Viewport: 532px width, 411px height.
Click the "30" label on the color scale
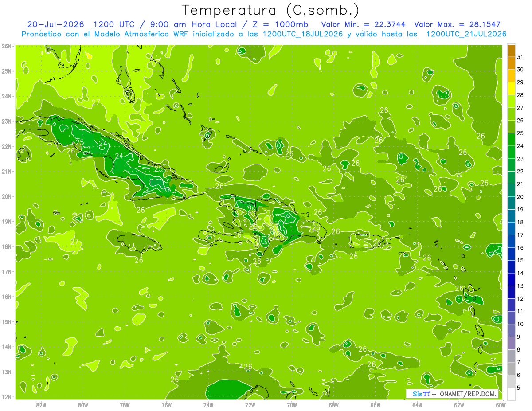coord(520,69)
